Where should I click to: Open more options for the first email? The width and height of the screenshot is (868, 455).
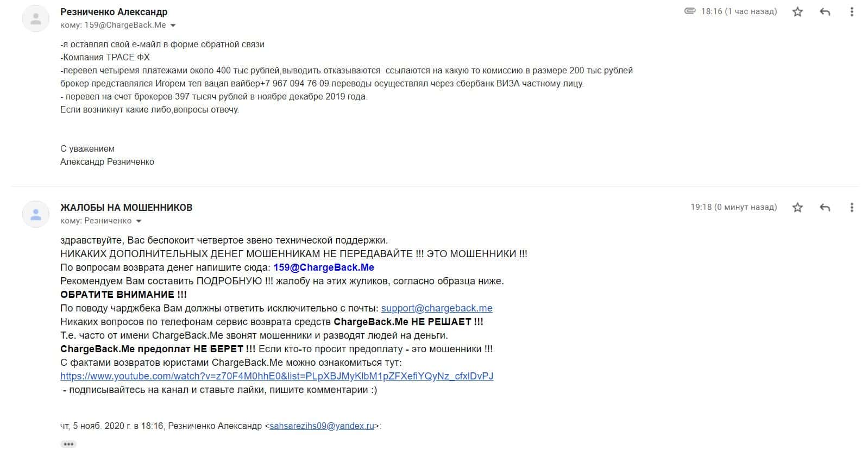852,11
